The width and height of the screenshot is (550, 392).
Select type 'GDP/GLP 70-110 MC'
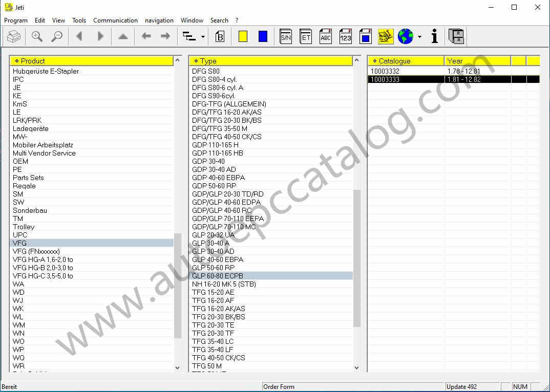(x=271, y=227)
